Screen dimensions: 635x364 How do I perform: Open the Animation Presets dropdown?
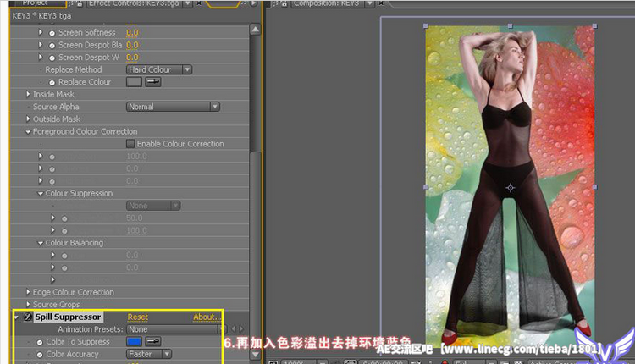coord(176,329)
